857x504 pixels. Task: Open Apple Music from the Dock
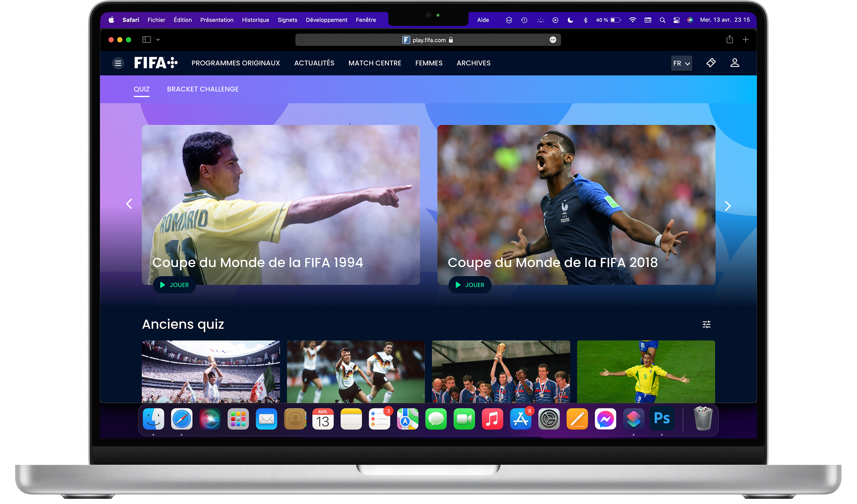click(492, 419)
